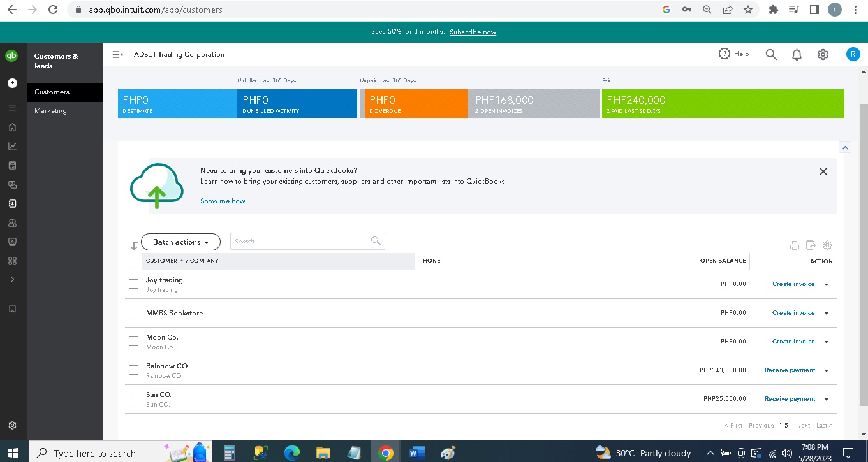Click the Show me how link
This screenshot has width=868, height=462.
click(223, 201)
